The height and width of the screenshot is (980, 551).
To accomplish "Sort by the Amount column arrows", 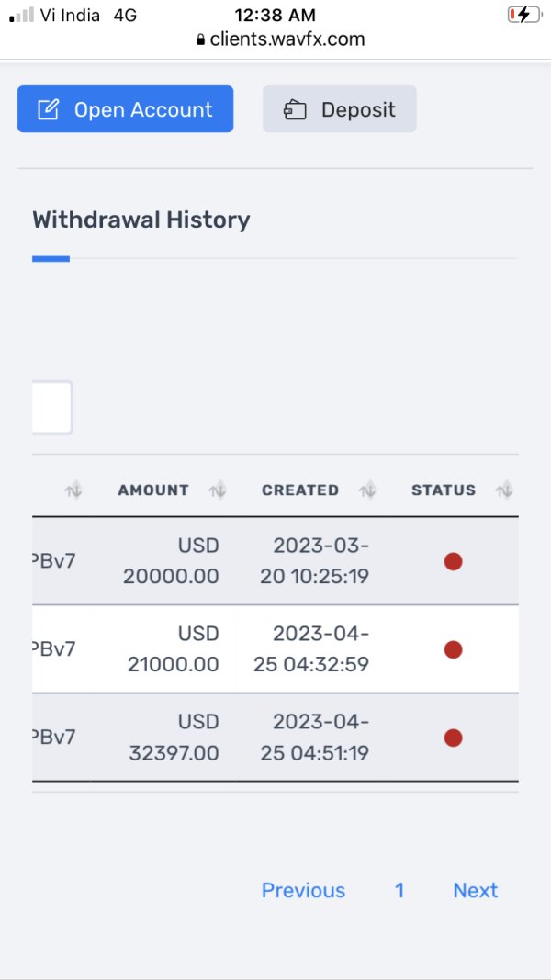I will 218,490.
